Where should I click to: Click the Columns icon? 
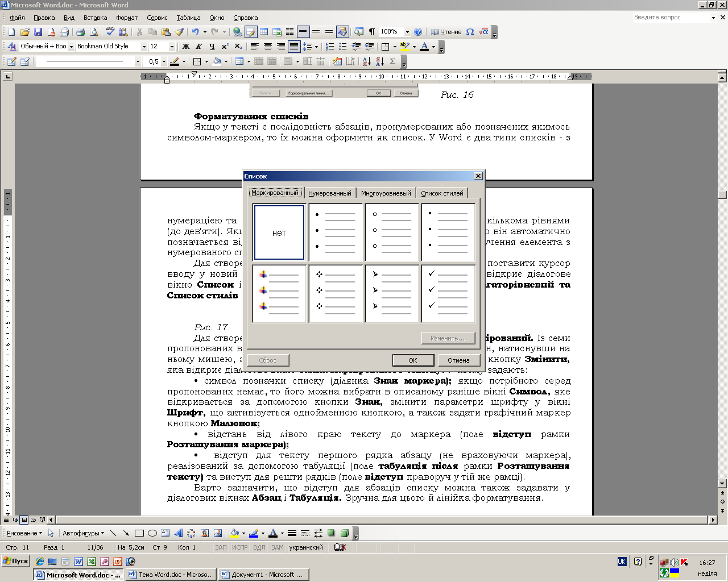pyautogui.click(x=290, y=32)
